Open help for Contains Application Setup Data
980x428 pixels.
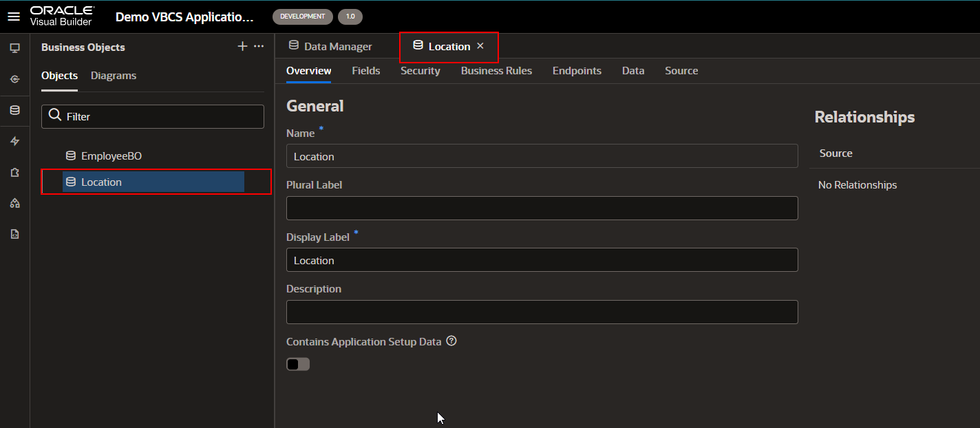(451, 341)
